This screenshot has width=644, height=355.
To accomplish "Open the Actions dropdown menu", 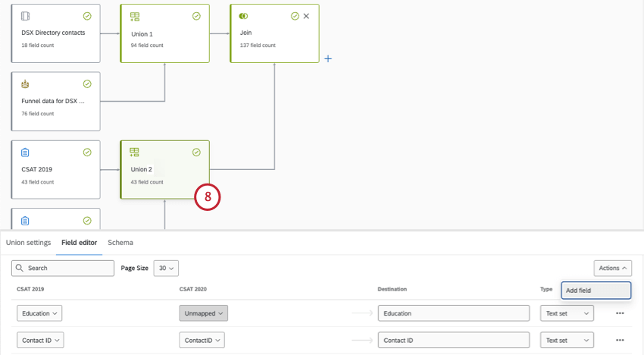I will (612, 268).
